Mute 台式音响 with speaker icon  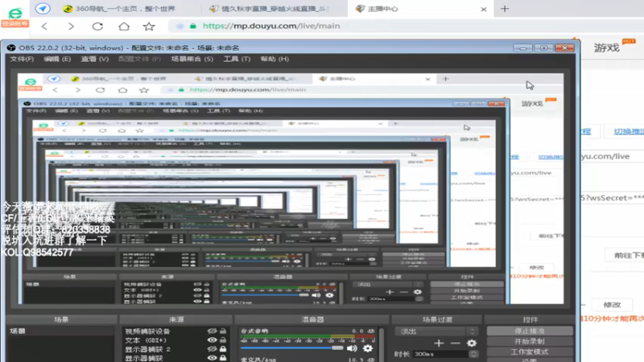pyautogui.click(x=352, y=348)
